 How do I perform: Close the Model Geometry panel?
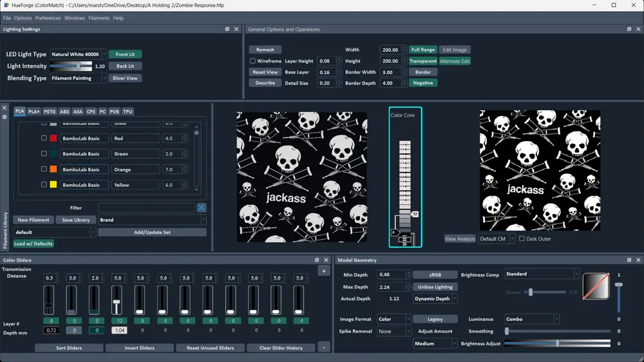coord(638,260)
